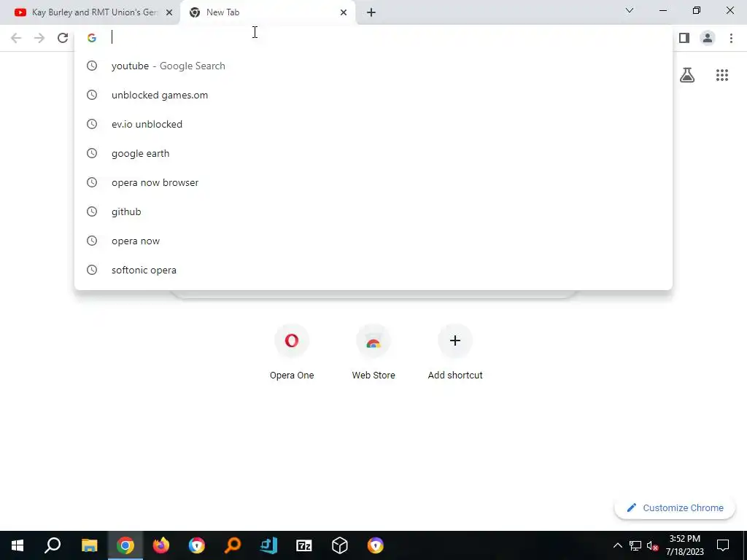Screen dimensions: 747x560
Task: Launch Firefox from taskbar
Action: tap(161, 545)
